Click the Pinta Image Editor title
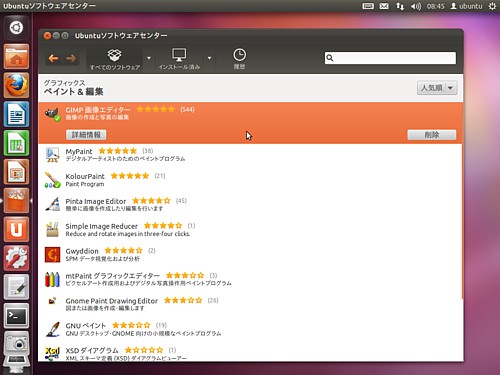500x375 pixels. click(x=96, y=201)
